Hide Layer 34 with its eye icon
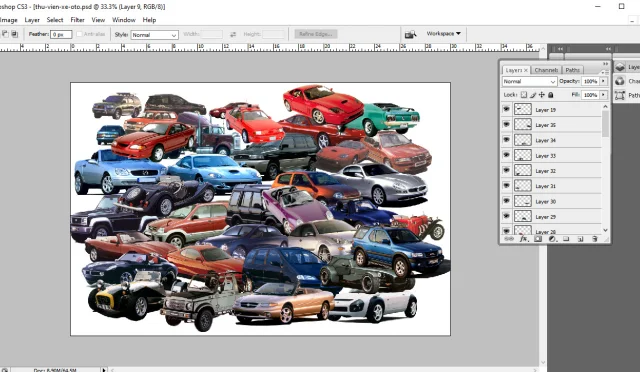The image size is (640, 372). 506,140
